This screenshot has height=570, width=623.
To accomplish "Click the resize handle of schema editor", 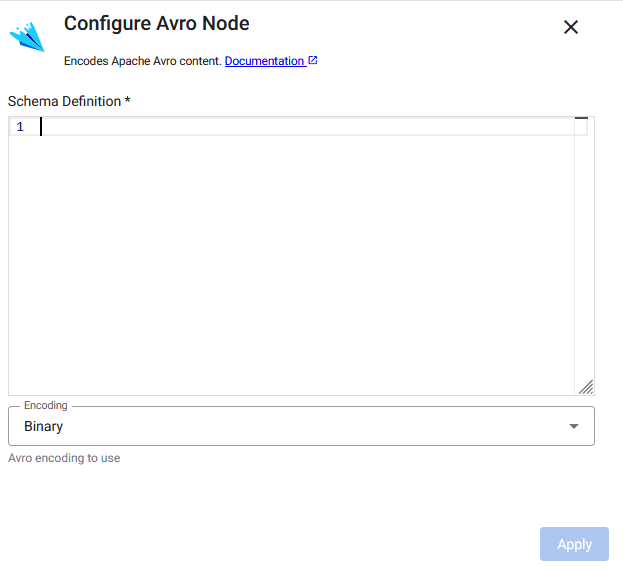I will (586, 387).
